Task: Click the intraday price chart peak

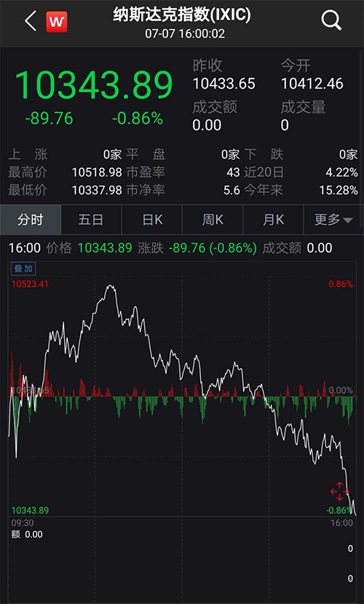Action: 111,286
